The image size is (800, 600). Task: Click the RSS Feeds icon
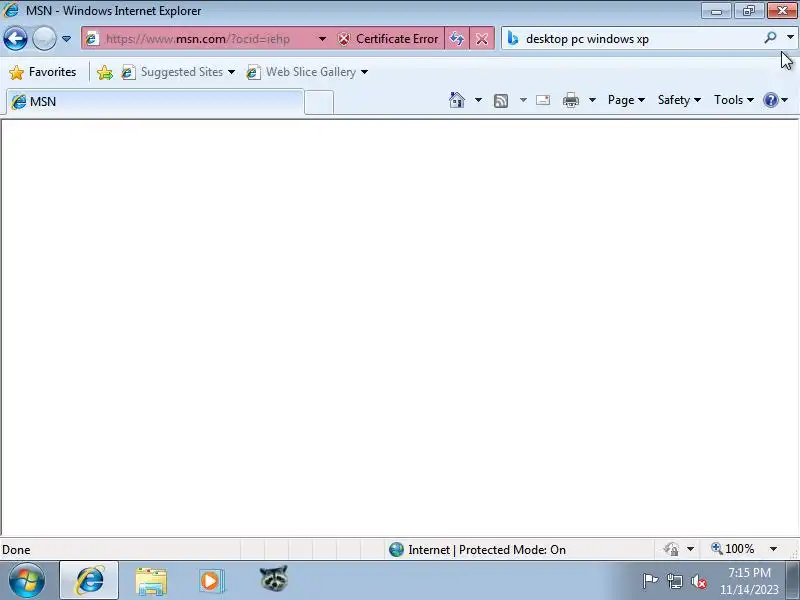click(501, 101)
